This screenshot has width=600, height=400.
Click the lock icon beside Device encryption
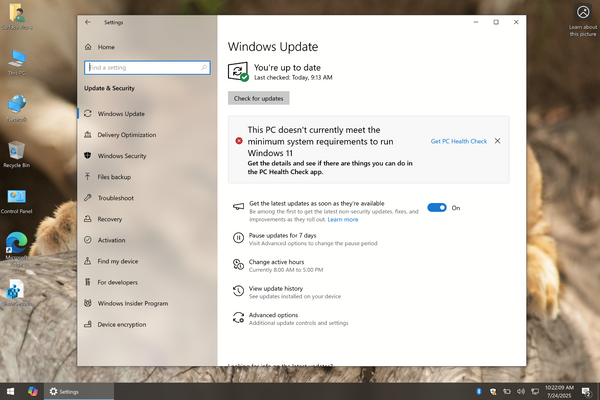(88, 324)
